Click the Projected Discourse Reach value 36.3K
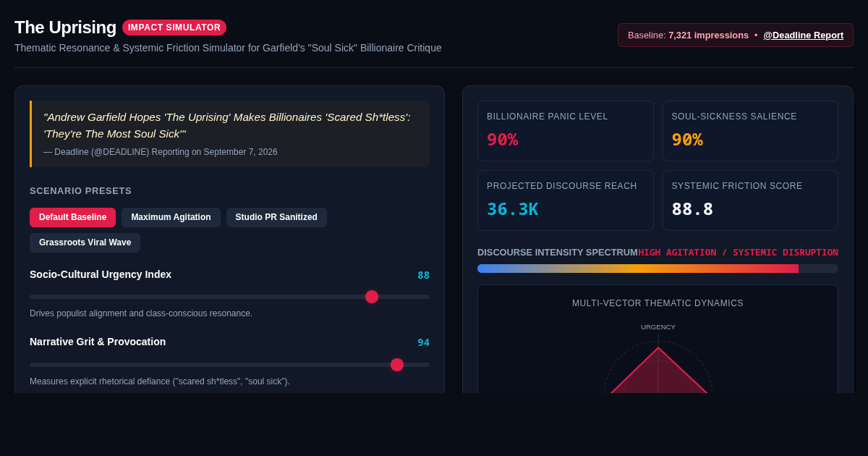 [512, 209]
